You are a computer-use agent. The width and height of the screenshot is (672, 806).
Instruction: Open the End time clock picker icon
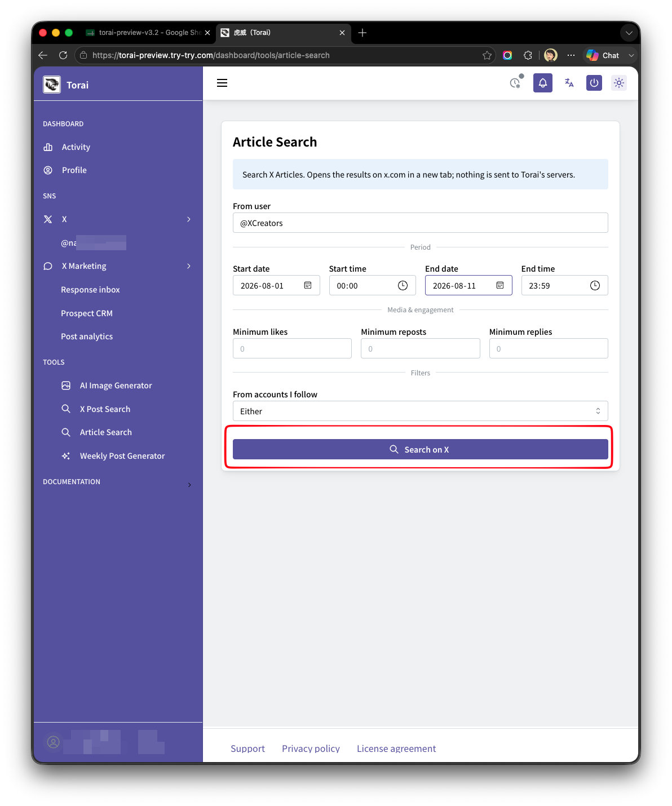pos(595,285)
